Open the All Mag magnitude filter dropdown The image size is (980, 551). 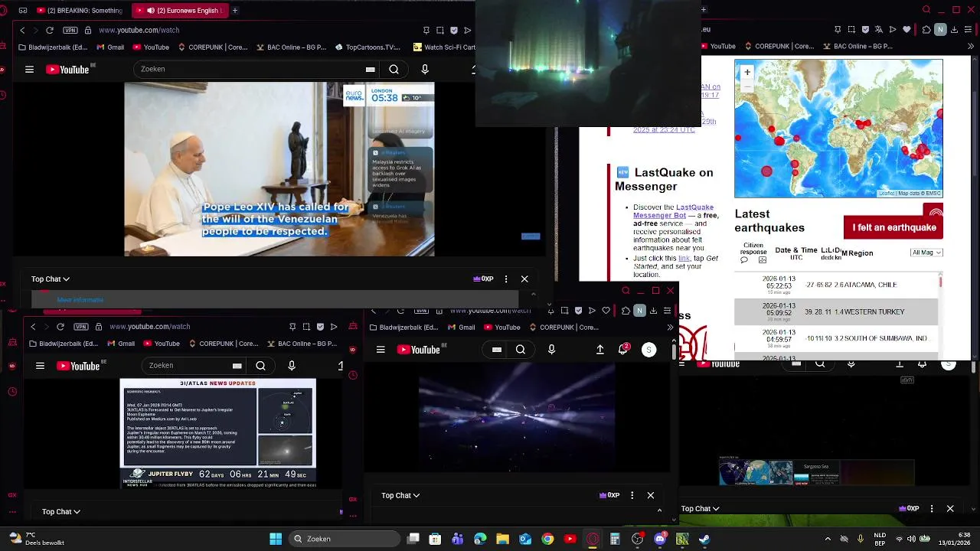(x=926, y=253)
